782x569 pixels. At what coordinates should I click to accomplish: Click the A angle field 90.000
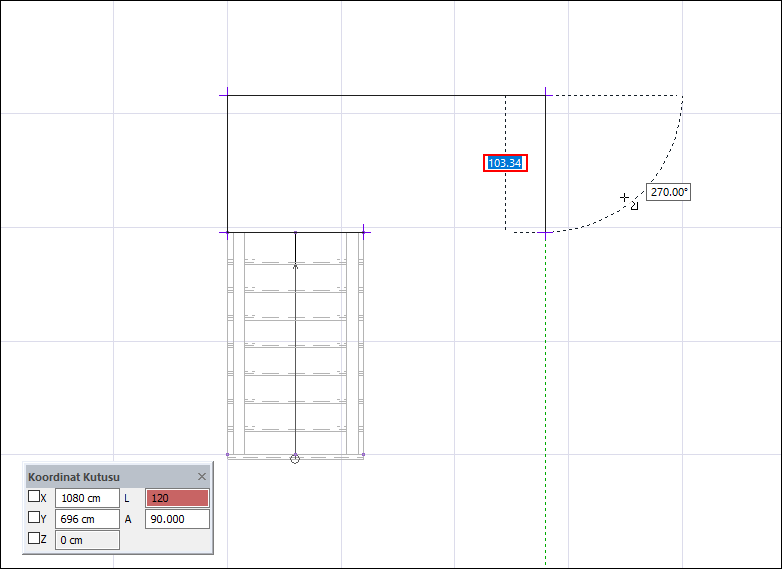coord(177,519)
